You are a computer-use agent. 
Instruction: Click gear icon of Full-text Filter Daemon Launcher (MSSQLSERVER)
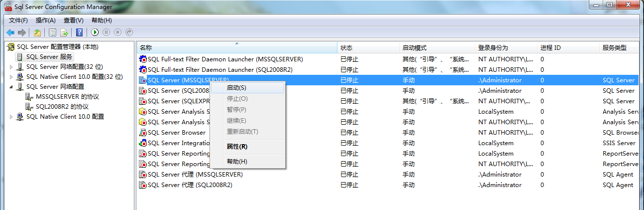tap(143, 59)
